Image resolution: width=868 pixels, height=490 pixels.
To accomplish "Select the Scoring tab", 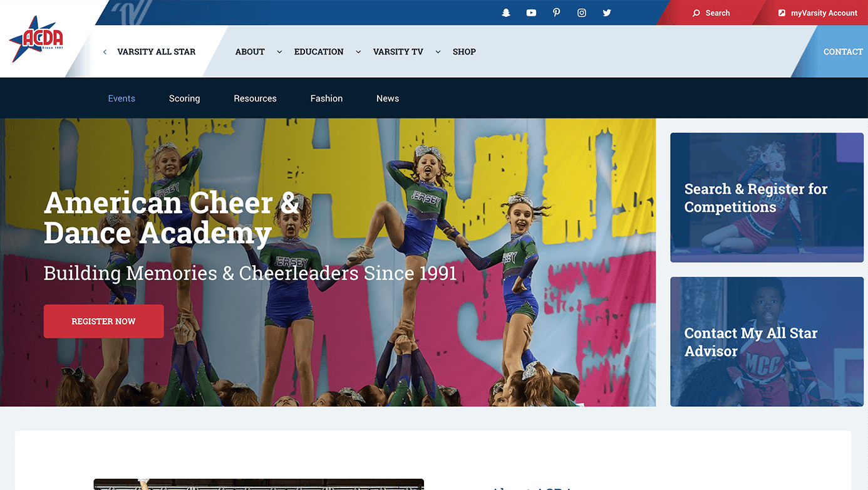I will (x=185, y=98).
